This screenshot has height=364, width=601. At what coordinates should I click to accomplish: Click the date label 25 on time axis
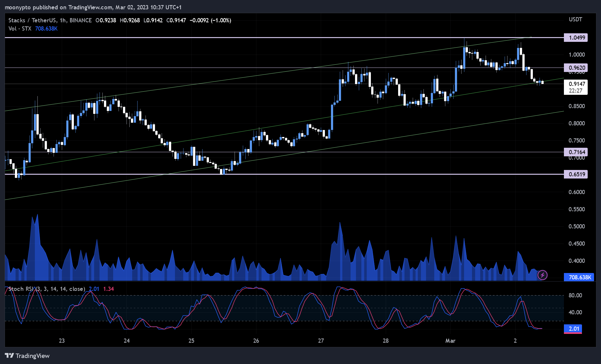tap(191, 341)
